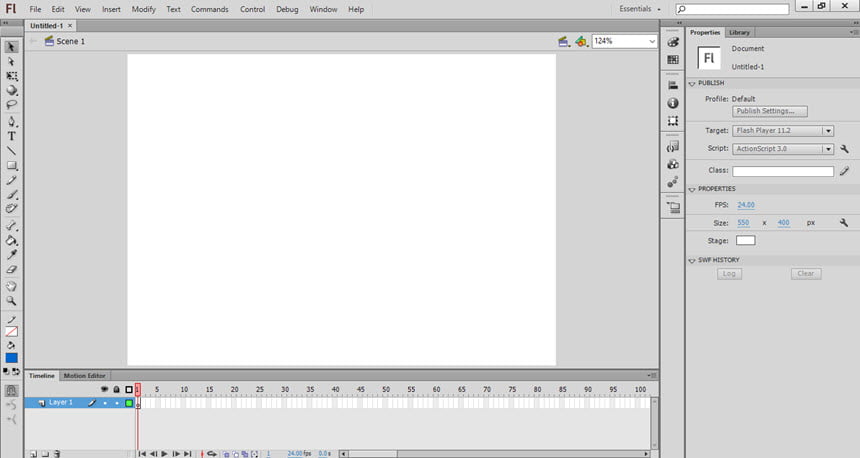Viewport: 860px width, 458px height.
Task: Click the pencil icon next to Class
Action: (x=845, y=171)
